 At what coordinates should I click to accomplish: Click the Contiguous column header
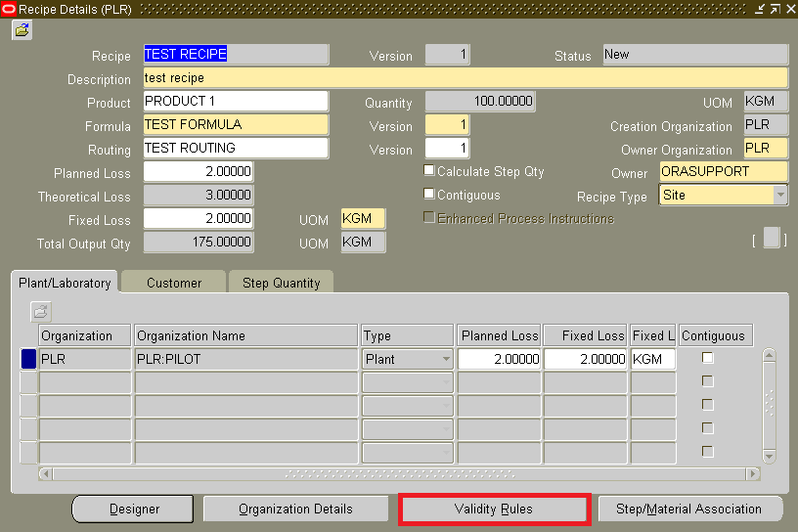715,335
